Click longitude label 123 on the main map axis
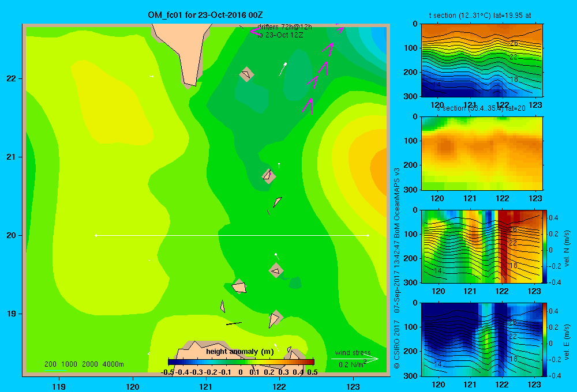The image size is (577, 392). 353,386
